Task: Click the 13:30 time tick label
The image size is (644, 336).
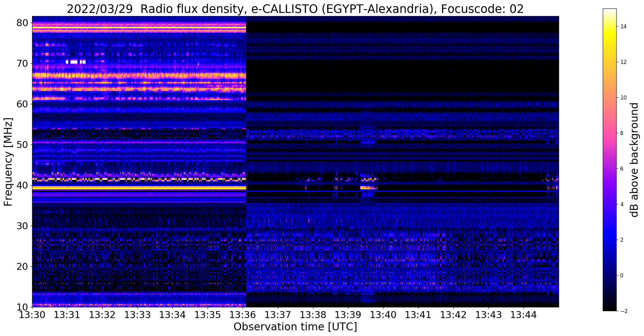Action: [x=32, y=315]
